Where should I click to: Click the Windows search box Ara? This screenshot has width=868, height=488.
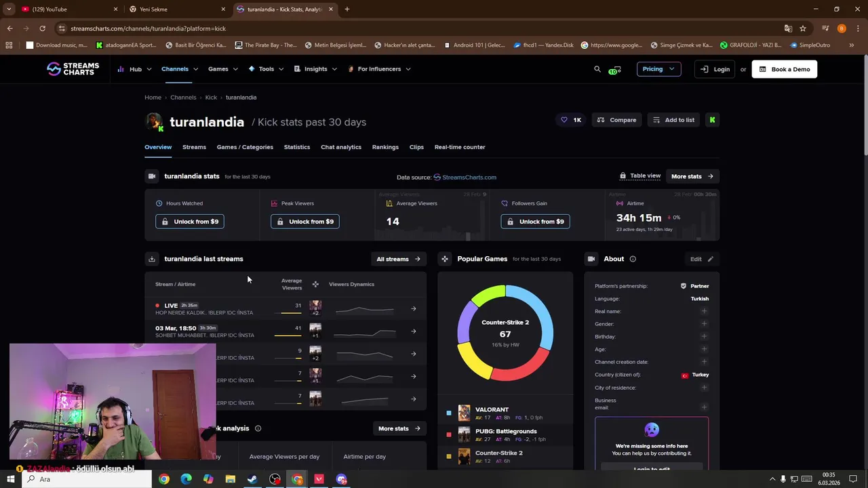tap(87, 479)
